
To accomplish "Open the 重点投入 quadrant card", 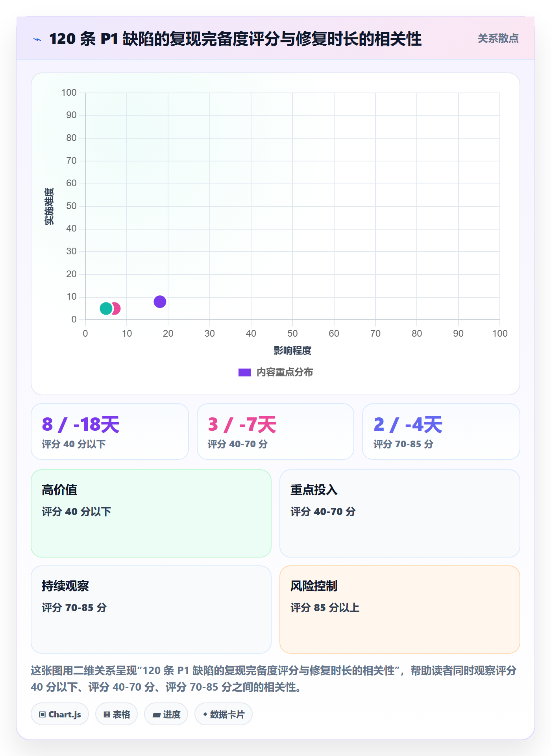I will click(x=400, y=513).
